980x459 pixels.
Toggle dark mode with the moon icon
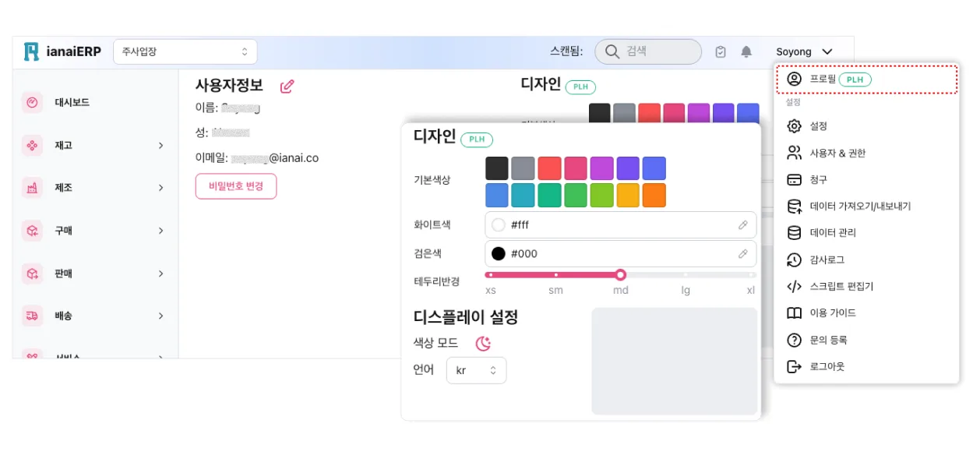(x=484, y=343)
